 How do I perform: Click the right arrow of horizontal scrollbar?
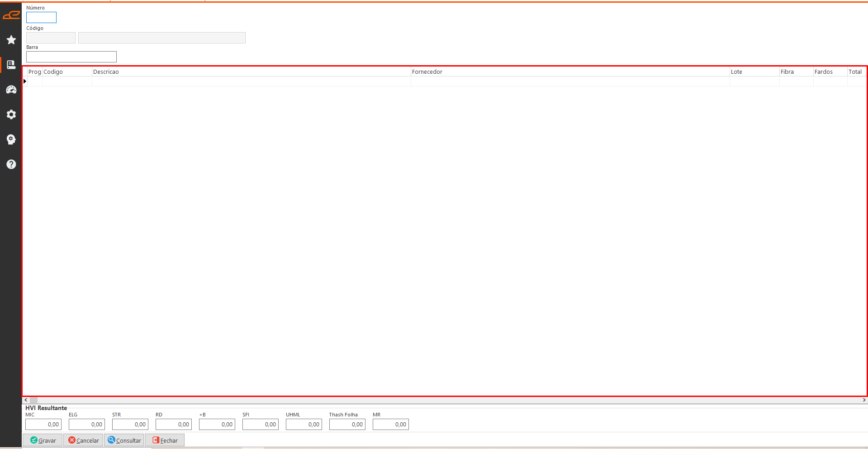pos(864,400)
